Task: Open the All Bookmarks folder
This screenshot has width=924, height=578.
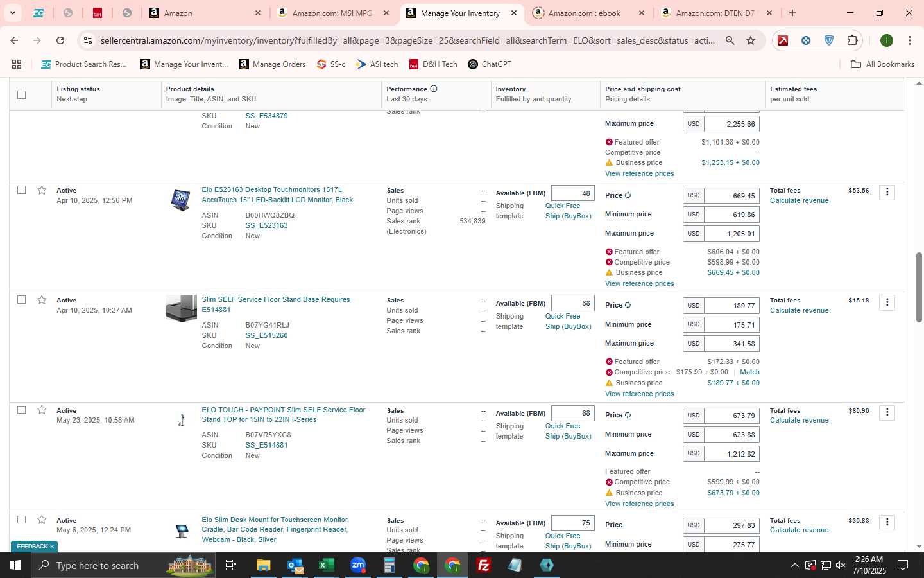Action: tap(882, 64)
